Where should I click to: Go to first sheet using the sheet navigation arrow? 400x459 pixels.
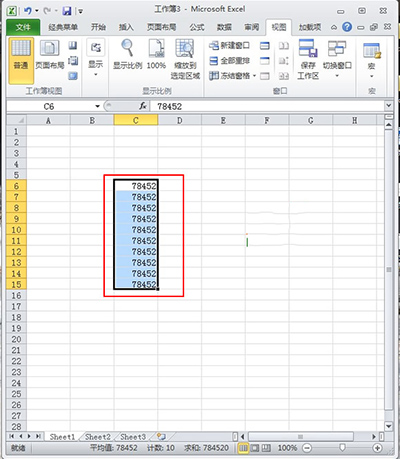tap(12, 436)
